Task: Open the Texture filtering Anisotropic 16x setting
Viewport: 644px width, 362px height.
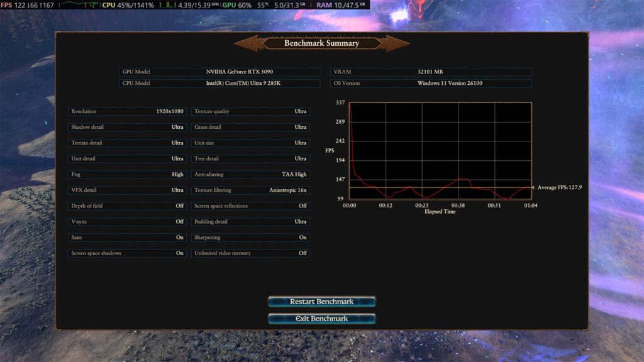Action: pos(250,190)
